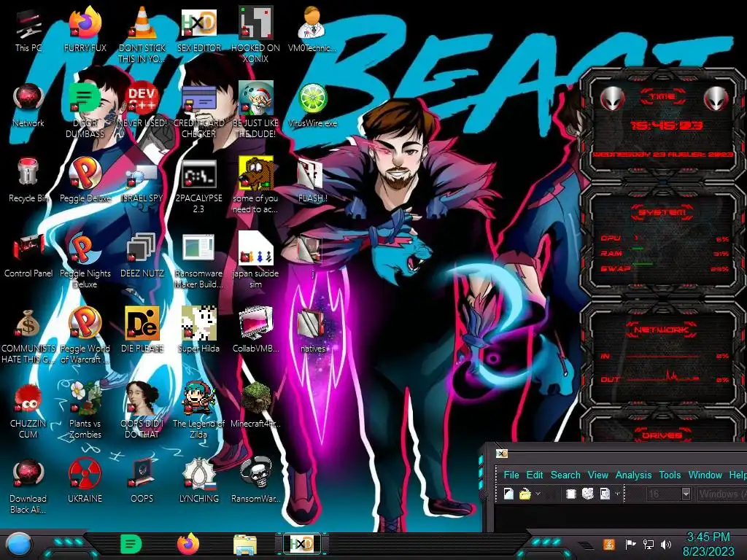Viewport: 747px width, 560px height.
Task: Select the UKRAINE radiation icon
Action: tap(85, 481)
